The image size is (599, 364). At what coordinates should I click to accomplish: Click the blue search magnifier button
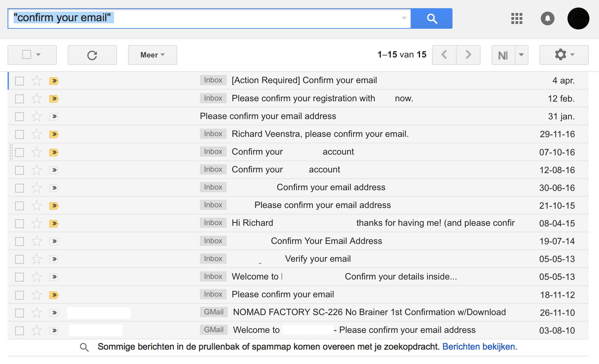(x=432, y=18)
